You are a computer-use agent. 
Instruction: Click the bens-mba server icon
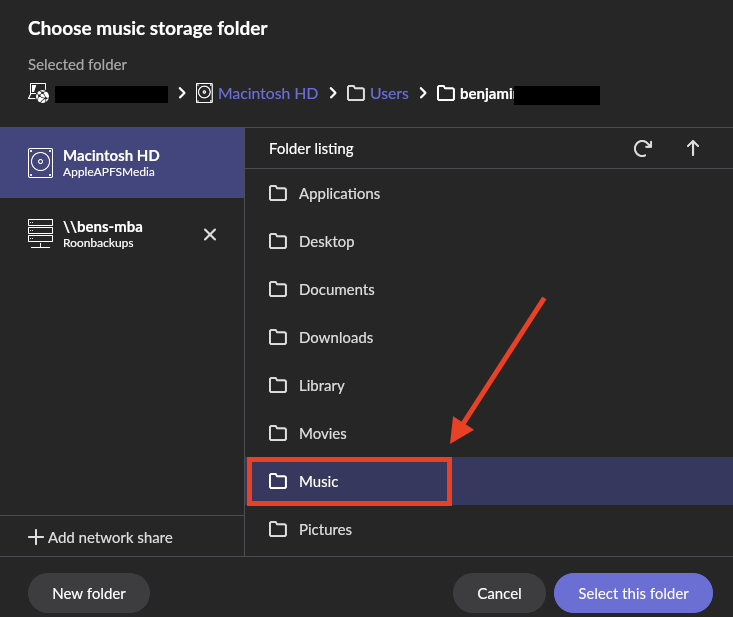(41, 233)
